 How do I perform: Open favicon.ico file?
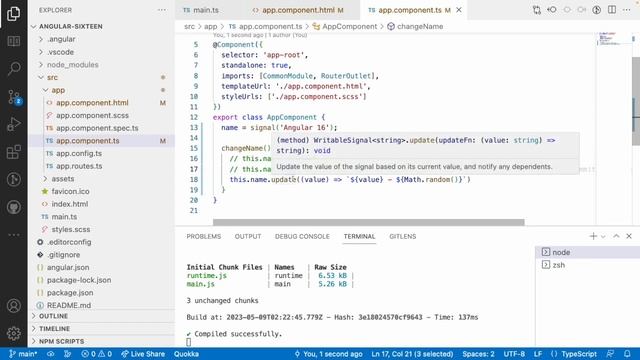tap(70, 191)
